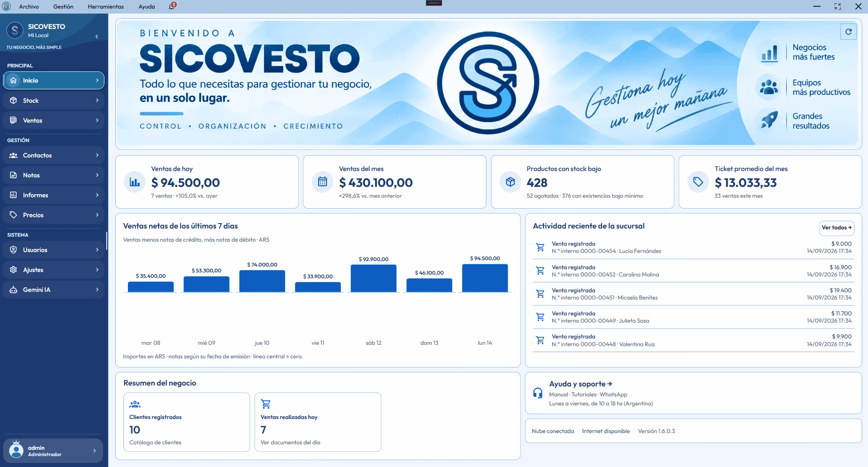This screenshot has height=467, width=868.
Task: Click the SICOVESTO logo in the sidebar header
Action: pyautogui.click(x=15, y=30)
